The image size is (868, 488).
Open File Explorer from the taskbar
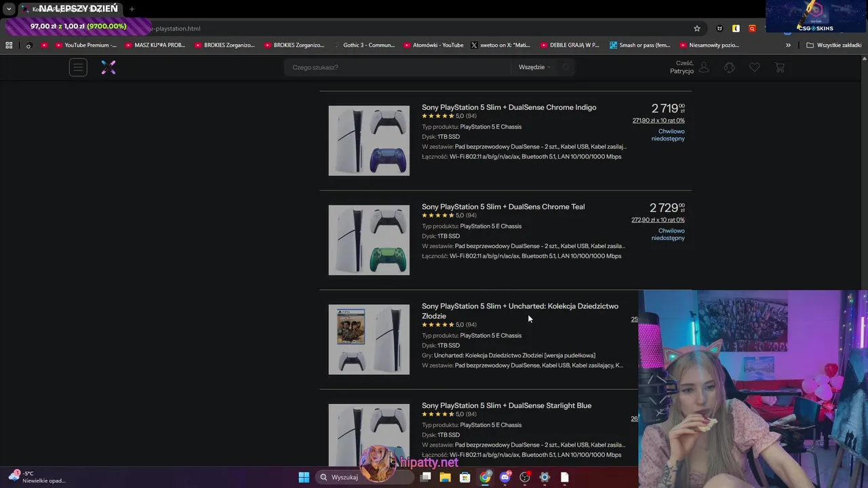[x=446, y=477]
